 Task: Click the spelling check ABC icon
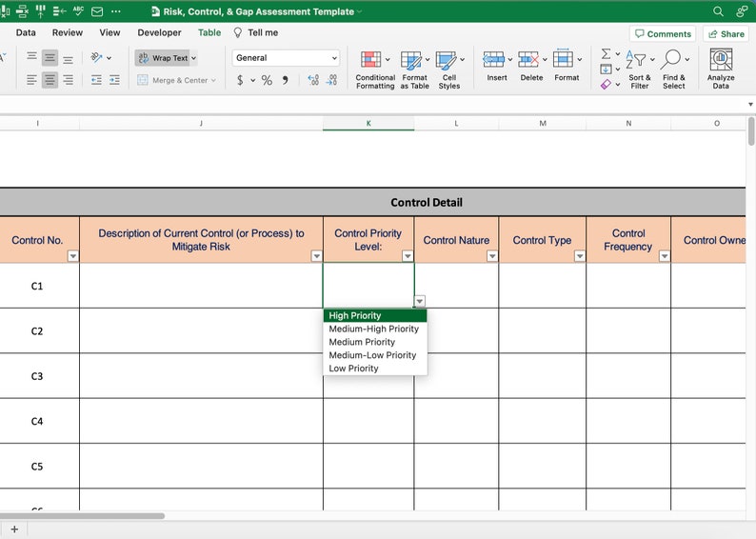[x=78, y=11]
